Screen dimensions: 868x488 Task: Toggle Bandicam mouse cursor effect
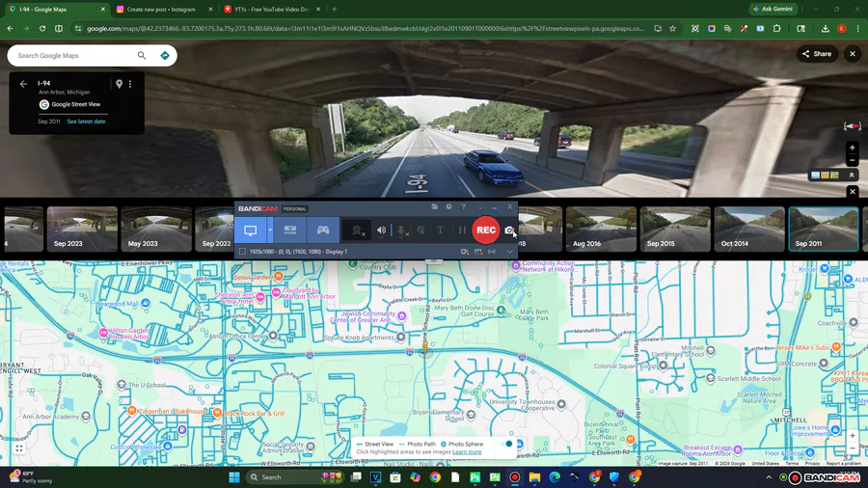pos(421,230)
